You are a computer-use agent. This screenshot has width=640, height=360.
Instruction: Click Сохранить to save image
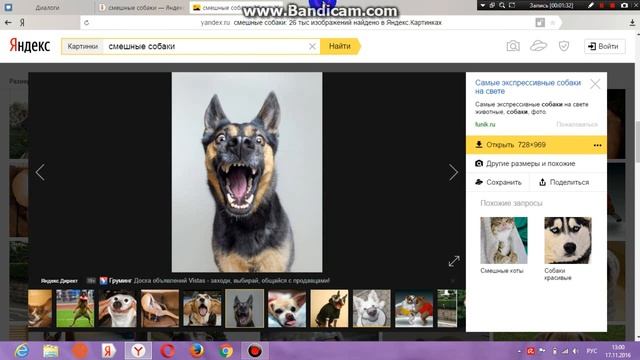point(498,182)
